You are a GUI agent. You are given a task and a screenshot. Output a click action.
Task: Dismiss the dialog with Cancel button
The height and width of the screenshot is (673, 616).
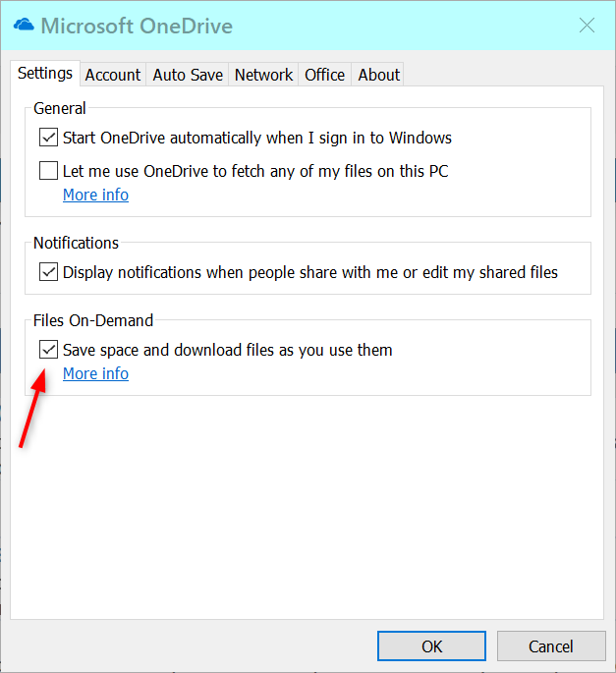[x=551, y=645]
